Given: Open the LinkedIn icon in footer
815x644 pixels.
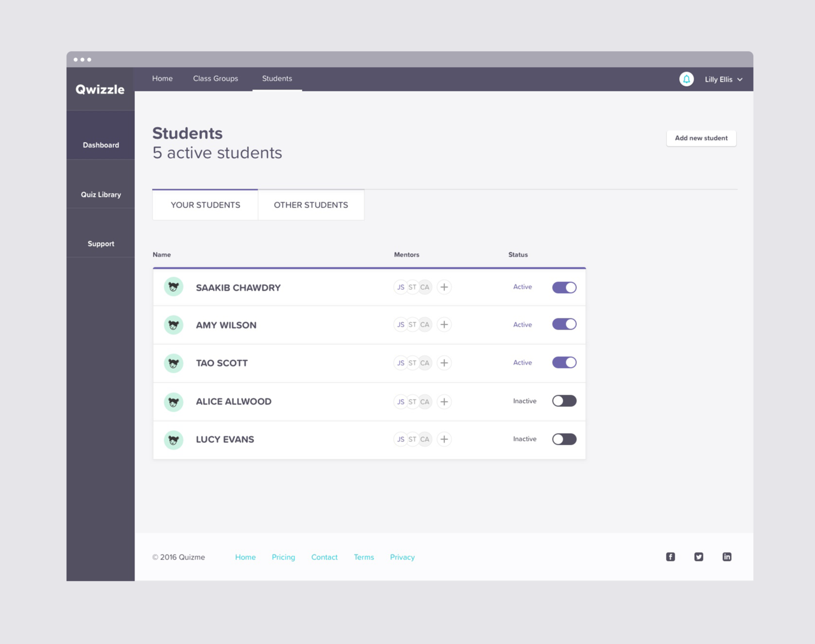Looking at the screenshot, I should (727, 557).
